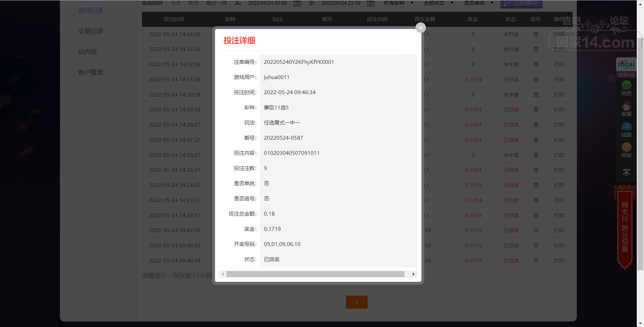
Task: Click table row timestamp 2022-05-24 14:23:21
Action: pos(175,215)
